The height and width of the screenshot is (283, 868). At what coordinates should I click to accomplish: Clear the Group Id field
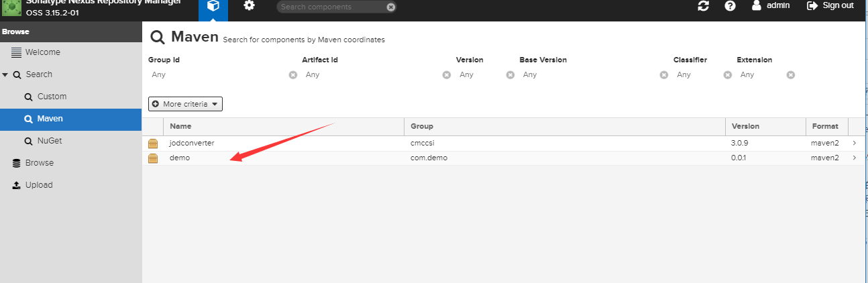pyautogui.click(x=293, y=75)
